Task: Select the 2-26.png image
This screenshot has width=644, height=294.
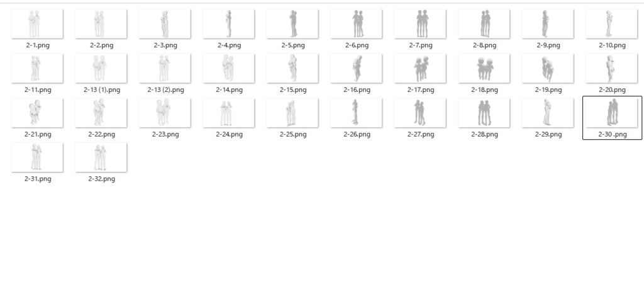Action: pos(357,113)
